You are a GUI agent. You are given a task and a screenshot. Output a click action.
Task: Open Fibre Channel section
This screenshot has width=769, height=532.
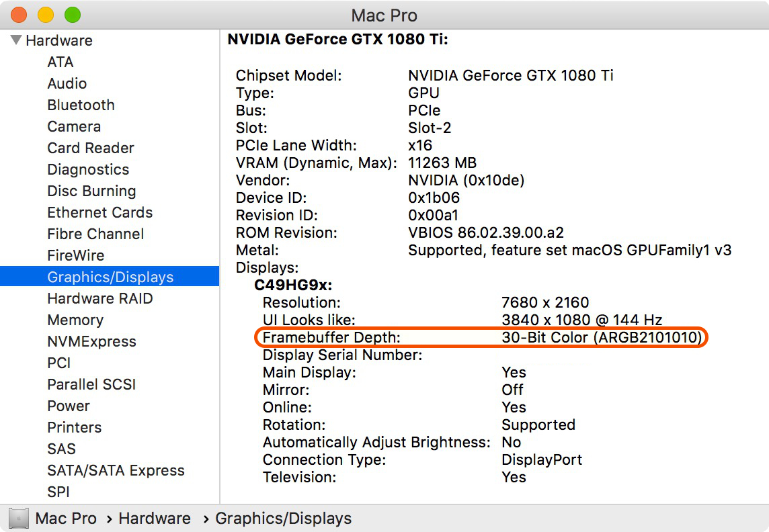point(95,234)
